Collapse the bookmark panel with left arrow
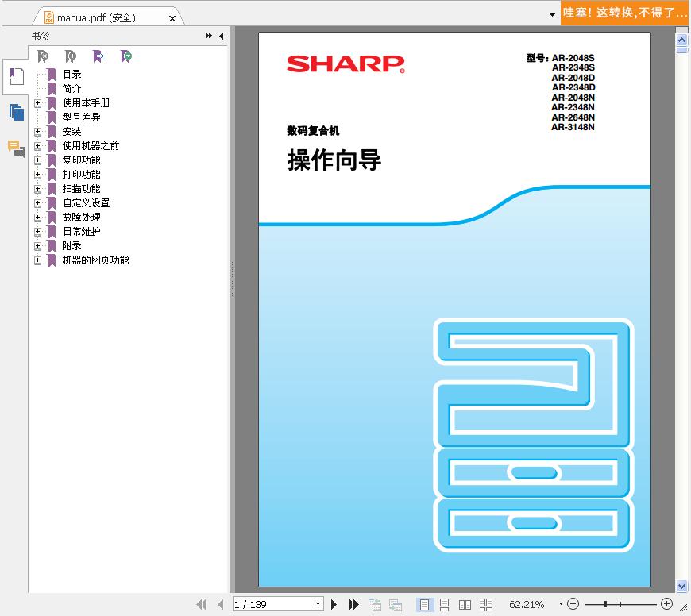Viewport: 691px width, 616px height. click(222, 36)
